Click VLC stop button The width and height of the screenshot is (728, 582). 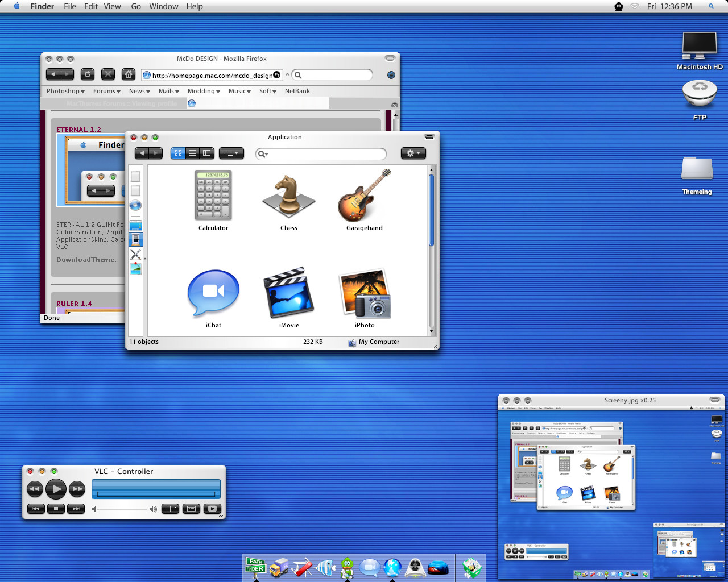point(56,509)
